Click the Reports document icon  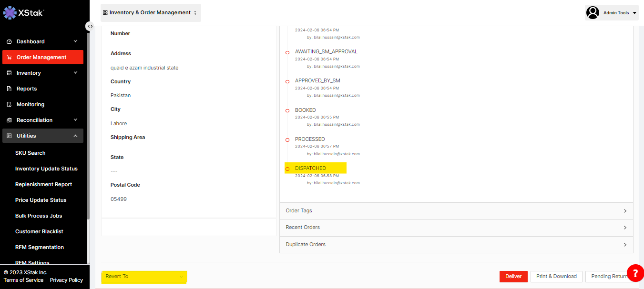(9, 89)
